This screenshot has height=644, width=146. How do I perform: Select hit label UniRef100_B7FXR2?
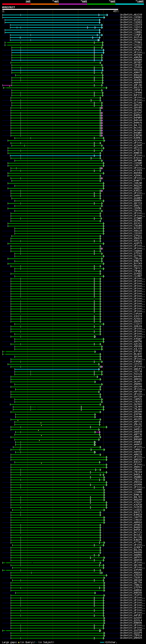point(131,352)
